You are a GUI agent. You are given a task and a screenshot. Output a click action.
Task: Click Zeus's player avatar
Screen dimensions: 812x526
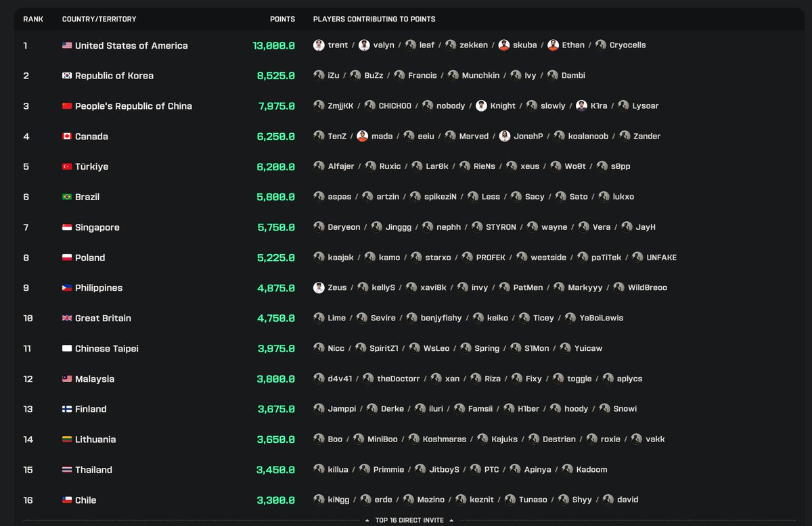pyautogui.click(x=319, y=287)
